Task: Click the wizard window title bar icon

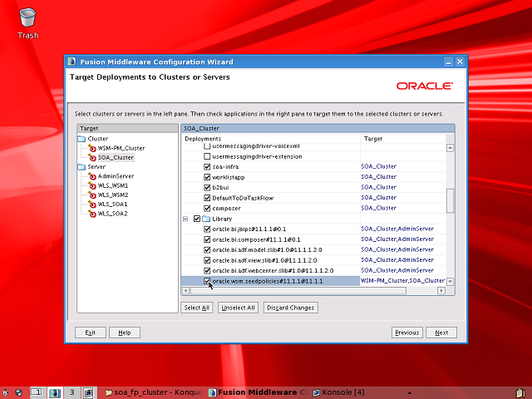Action: pos(71,62)
